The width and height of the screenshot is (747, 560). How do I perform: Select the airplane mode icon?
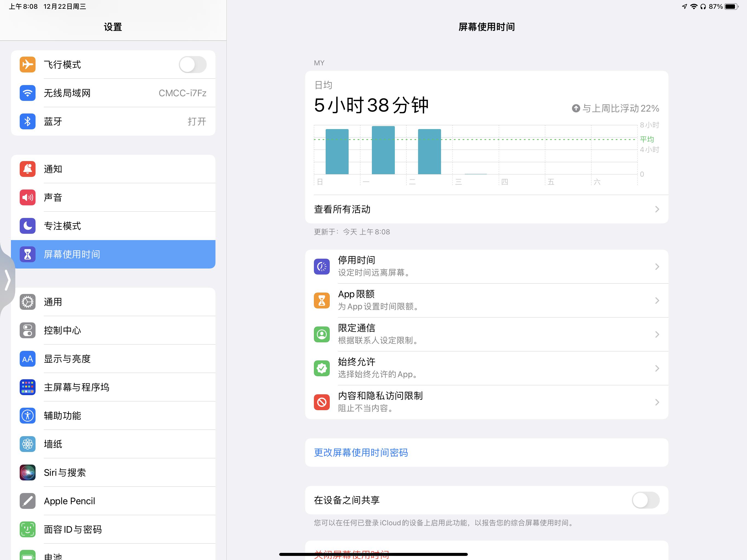(x=27, y=64)
